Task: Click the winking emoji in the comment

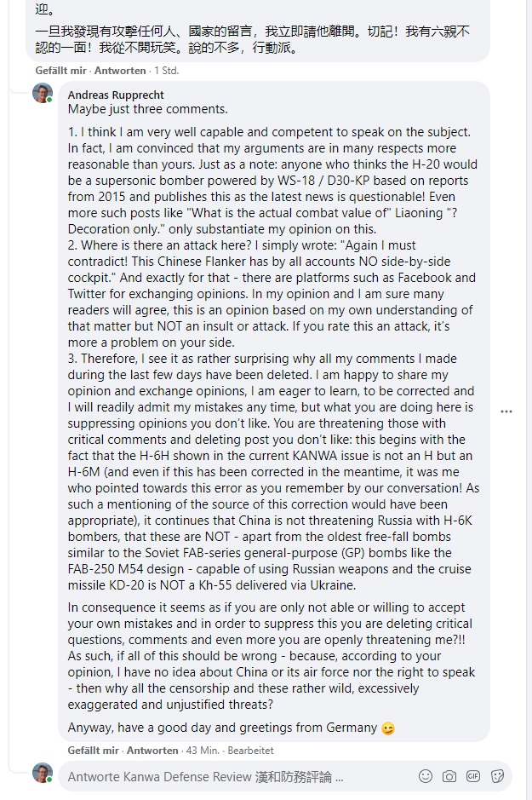Action: click(x=388, y=728)
